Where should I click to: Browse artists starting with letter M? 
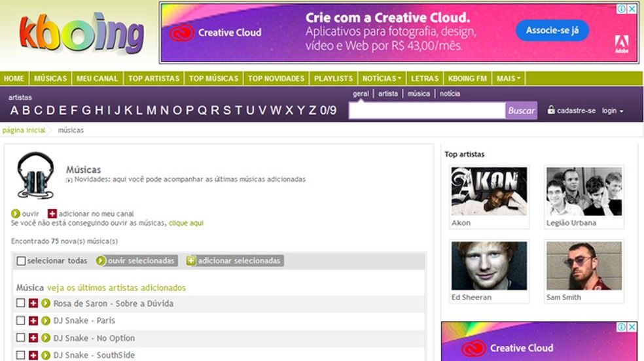(152, 111)
